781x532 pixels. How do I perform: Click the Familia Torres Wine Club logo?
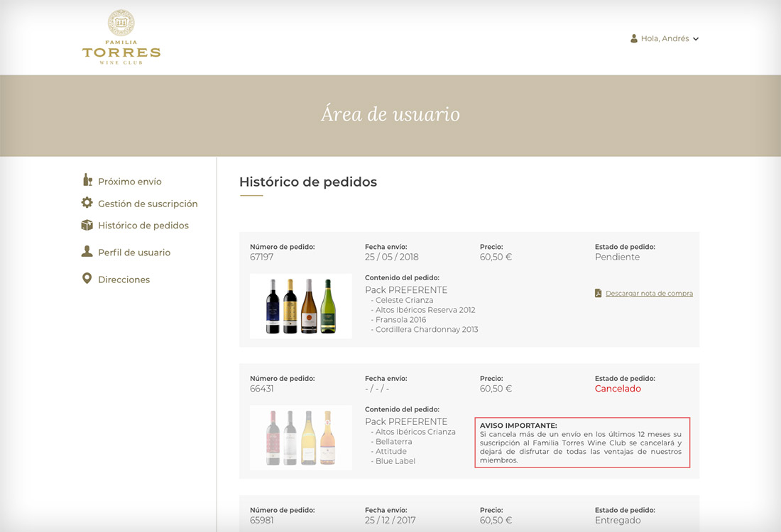tap(121, 38)
